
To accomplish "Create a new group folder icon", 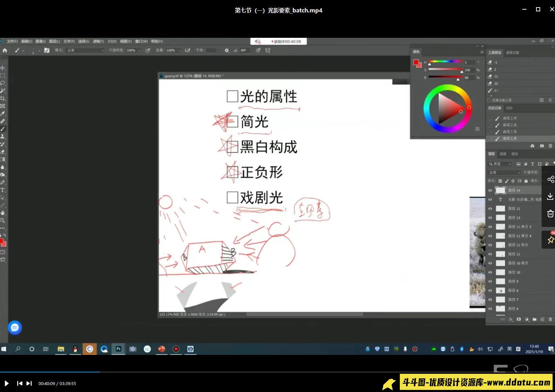I will 534,319.
